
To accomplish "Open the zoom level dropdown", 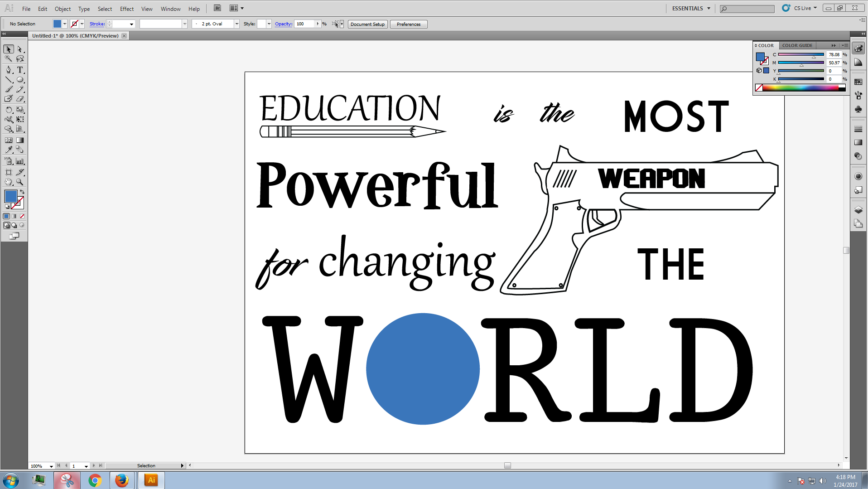I will click(51, 466).
